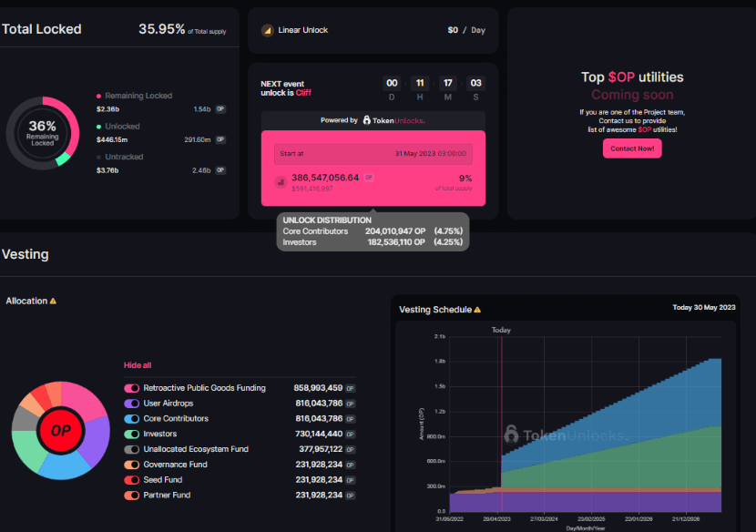
Task: Click the Start at 31 May 2023 bar
Action: coord(373,154)
